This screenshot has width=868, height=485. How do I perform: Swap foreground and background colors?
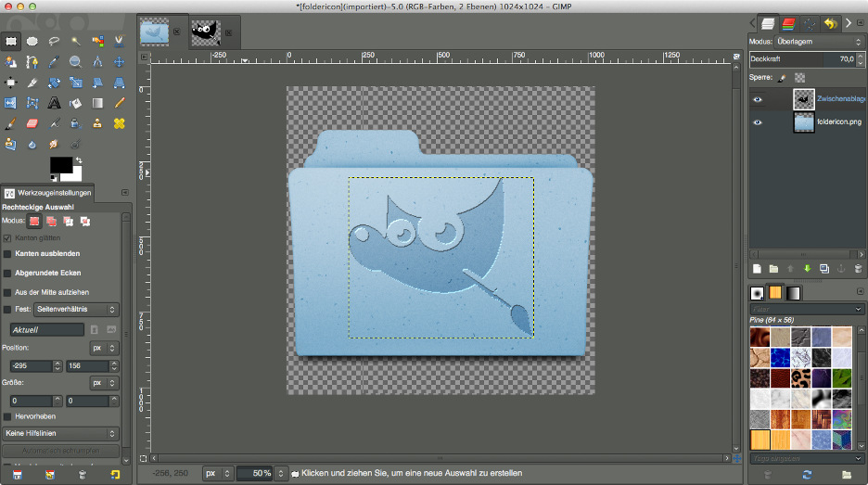pyautogui.click(x=79, y=160)
